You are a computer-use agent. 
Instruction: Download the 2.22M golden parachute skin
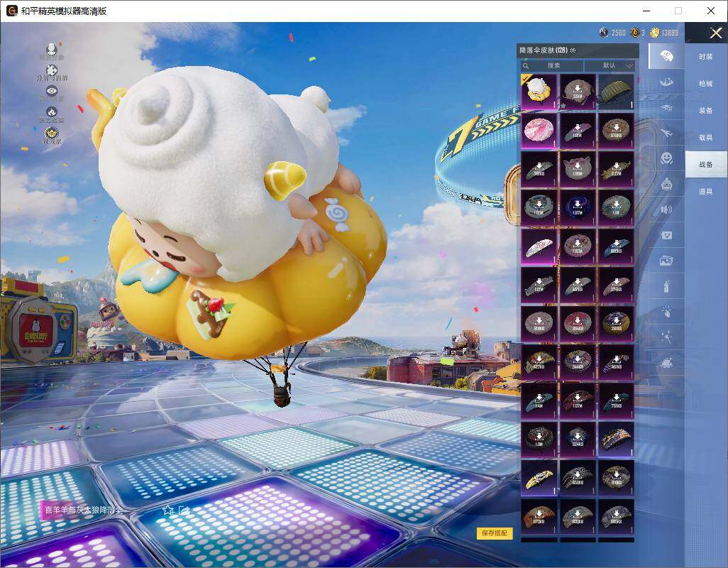pyautogui.click(x=616, y=169)
